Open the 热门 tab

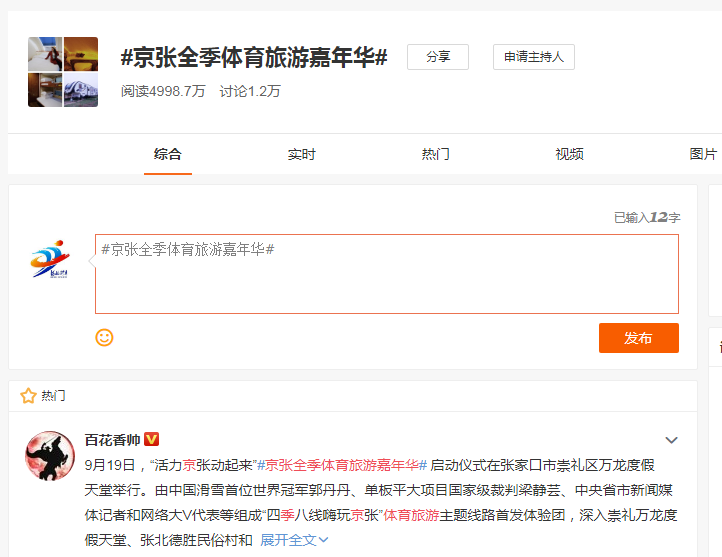pyautogui.click(x=435, y=154)
